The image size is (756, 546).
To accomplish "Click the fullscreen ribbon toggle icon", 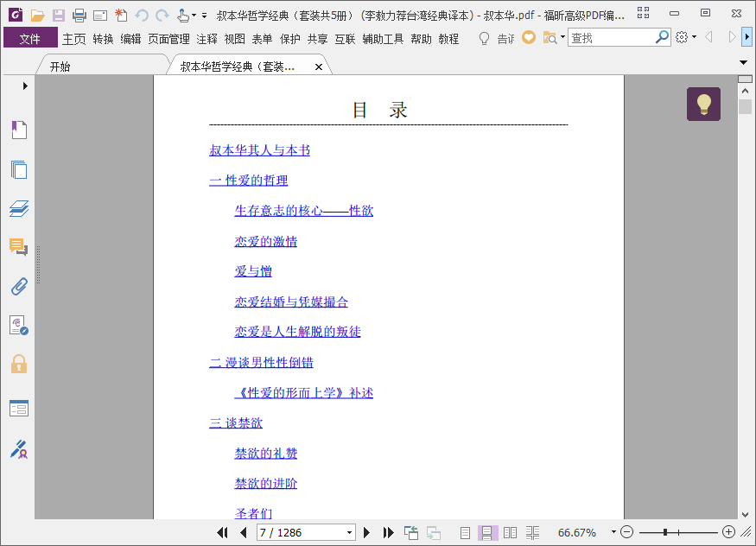I will pyautogui.click(x=643, y=13).
